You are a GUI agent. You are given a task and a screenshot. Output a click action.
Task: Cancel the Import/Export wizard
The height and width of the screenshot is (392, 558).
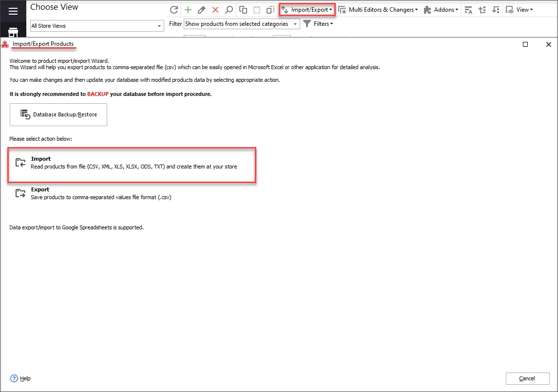[527, 378]
